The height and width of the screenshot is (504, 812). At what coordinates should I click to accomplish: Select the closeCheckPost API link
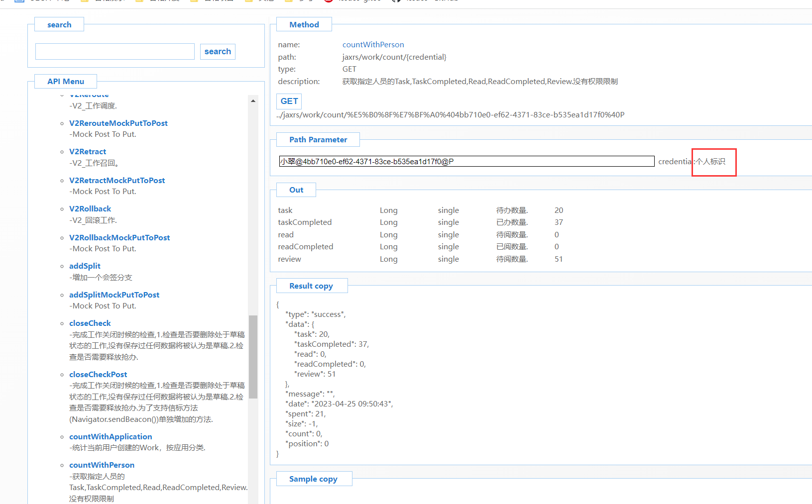pos(98,375)
